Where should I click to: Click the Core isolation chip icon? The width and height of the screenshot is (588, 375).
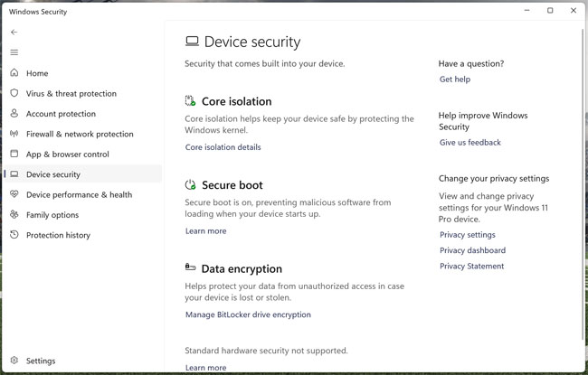point(191,101)
